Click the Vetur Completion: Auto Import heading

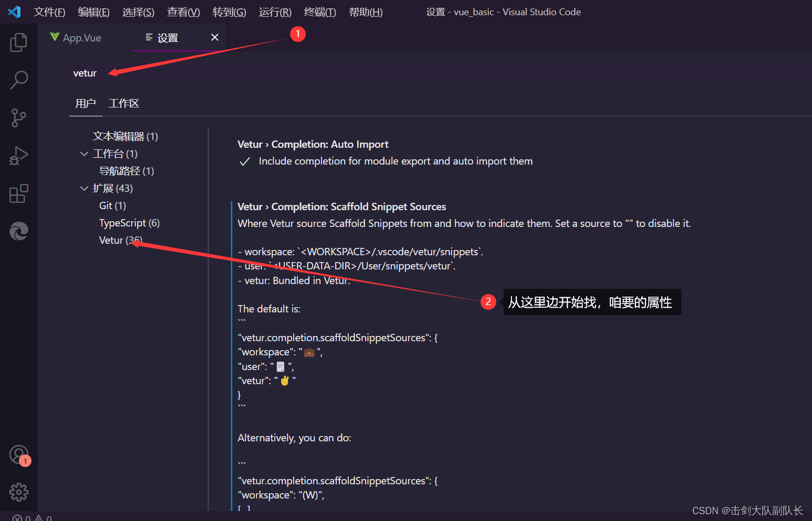click(313, 144)
